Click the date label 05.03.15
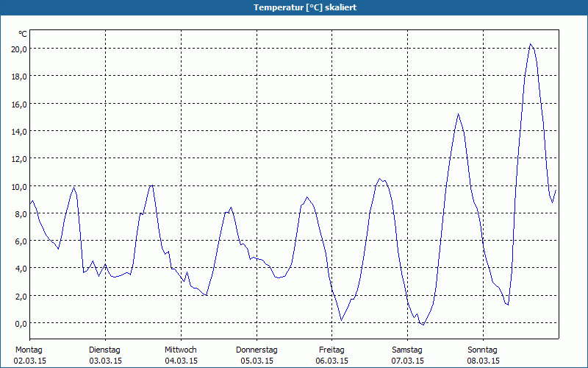The height and width of the screenshot is (368, 588). coord(257,361)
